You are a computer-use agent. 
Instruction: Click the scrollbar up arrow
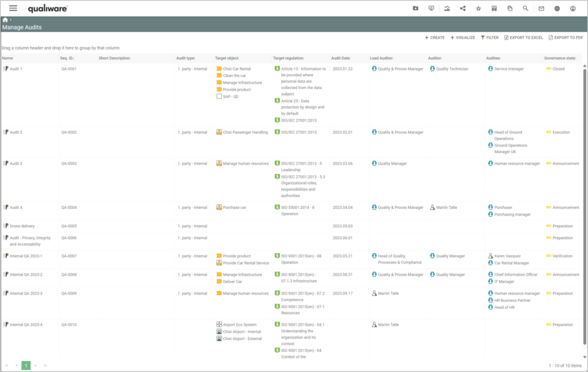point(585,66)
